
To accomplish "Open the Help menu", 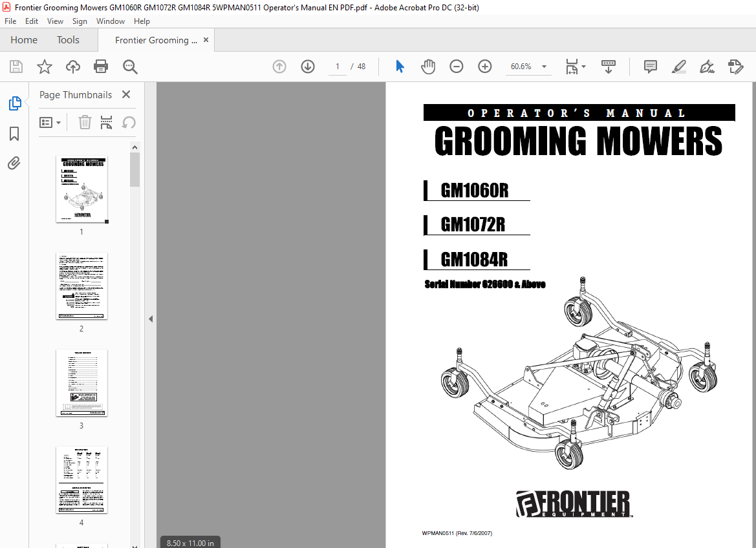I will pyautogui.click(x=142, y=21).
